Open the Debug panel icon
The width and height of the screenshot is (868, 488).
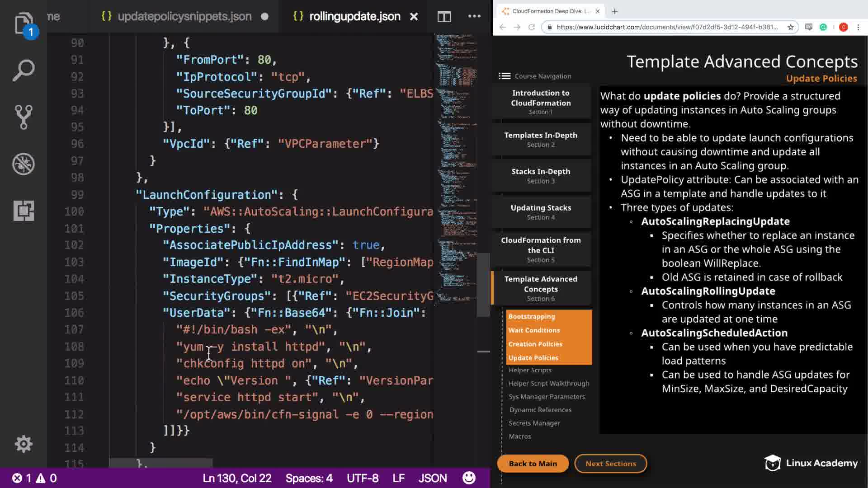[x=24, y=164]
